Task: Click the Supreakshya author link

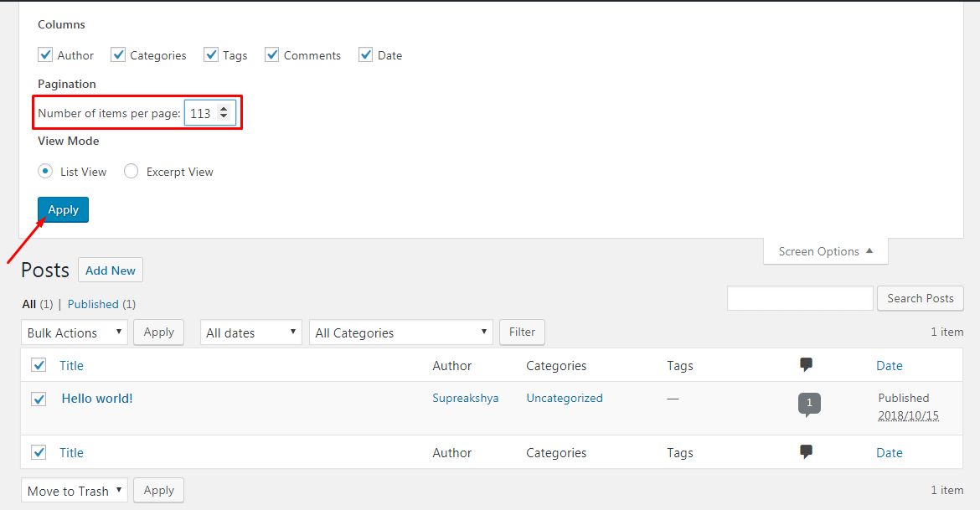Action: coord(466,398)
